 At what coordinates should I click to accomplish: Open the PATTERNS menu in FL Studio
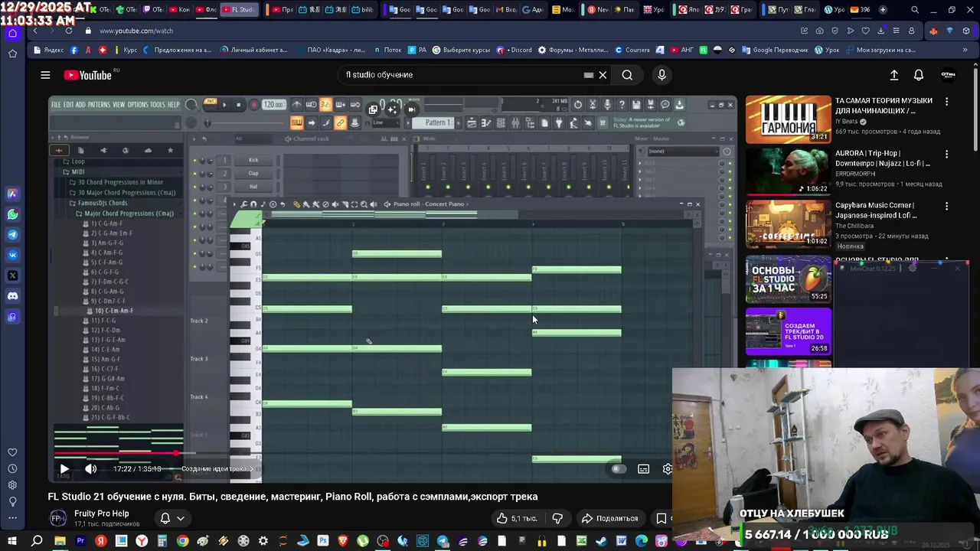click(99, 105)
